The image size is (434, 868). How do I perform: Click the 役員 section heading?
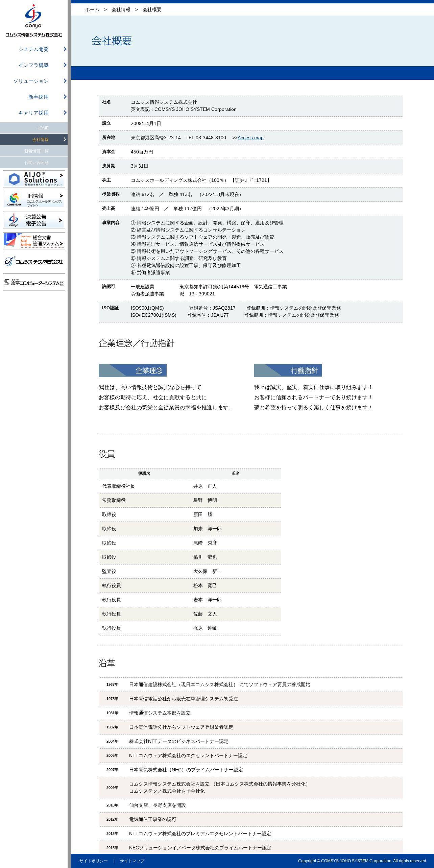point(107,454)
